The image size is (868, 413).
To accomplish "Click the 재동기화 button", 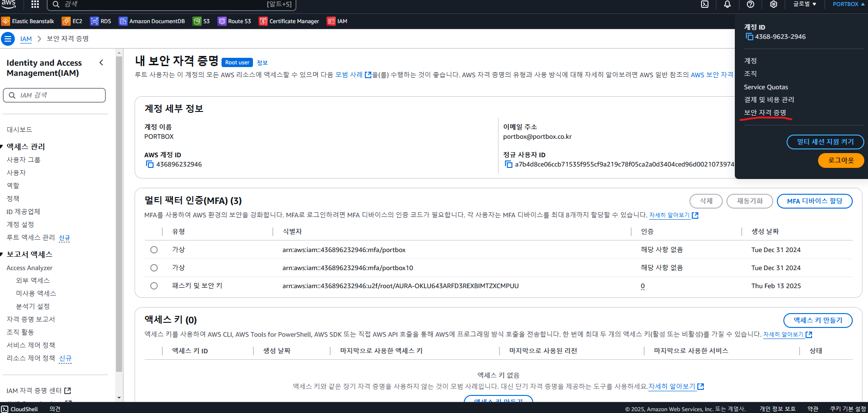I will pos(749,201).
